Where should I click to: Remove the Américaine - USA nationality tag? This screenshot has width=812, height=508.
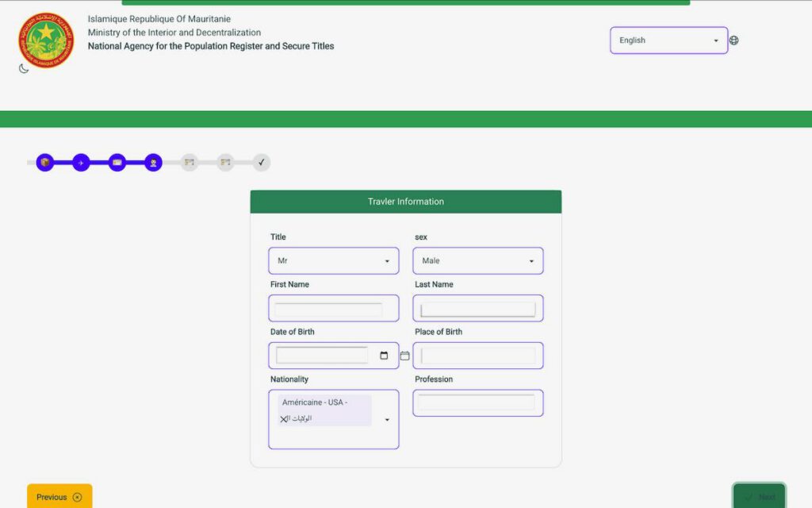pos(284,419)
